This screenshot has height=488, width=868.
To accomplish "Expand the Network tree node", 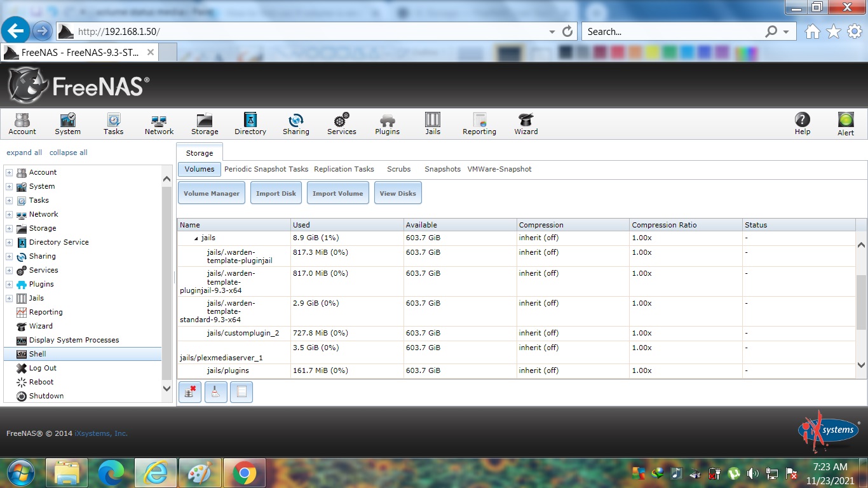I will point(10,214).
